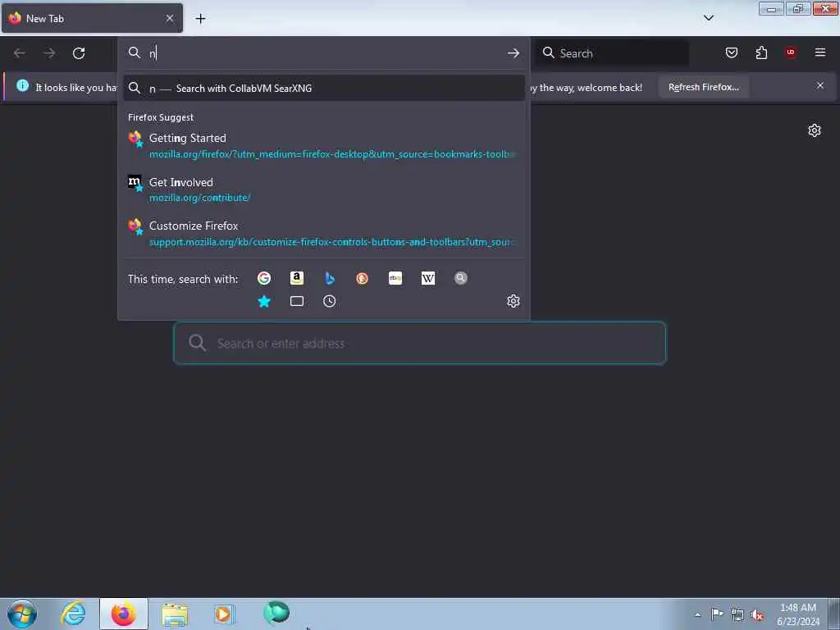Search with eBay engine icon
Screen dimensions: 840x630
point(395,278)
